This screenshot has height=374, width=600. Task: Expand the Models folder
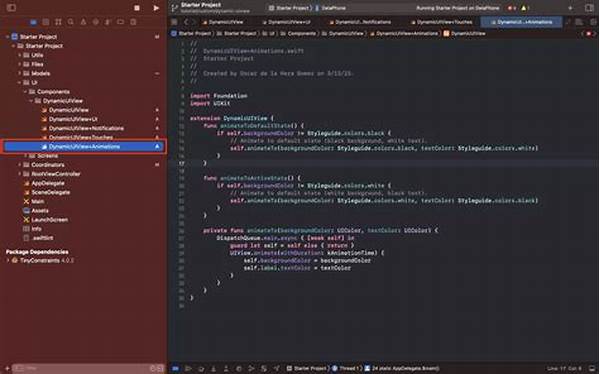pos(20,73)
